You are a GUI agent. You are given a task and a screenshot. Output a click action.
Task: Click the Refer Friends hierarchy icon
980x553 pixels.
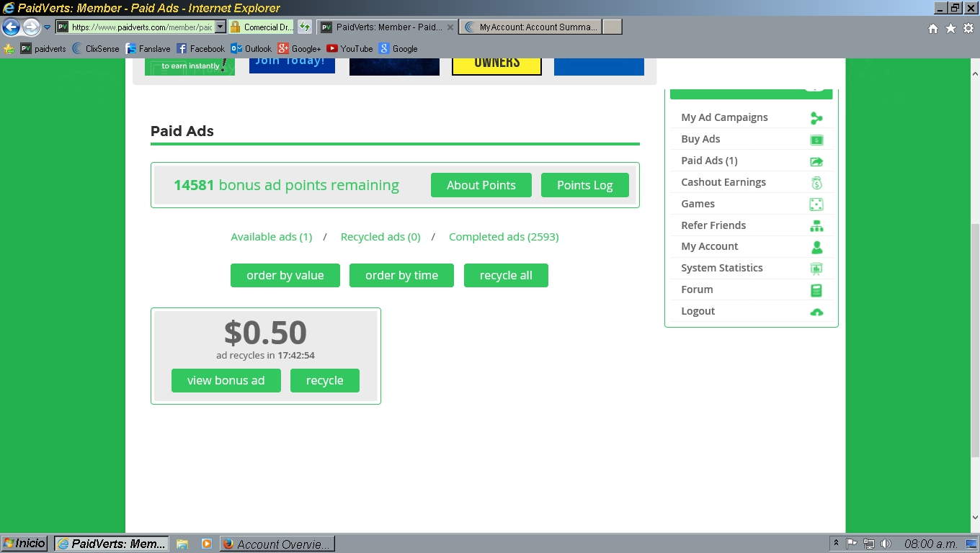816,226
